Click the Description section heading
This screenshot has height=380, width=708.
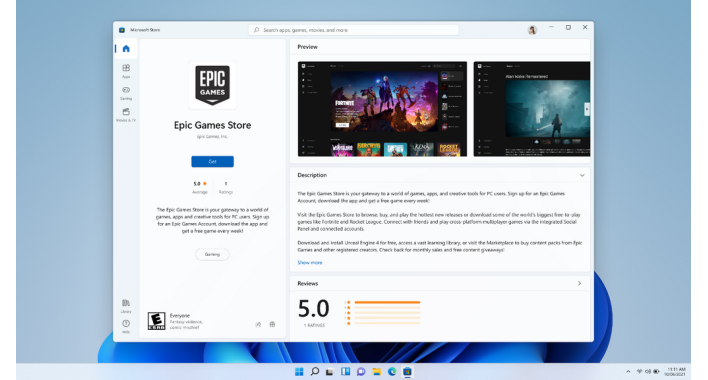click(312, 175)
